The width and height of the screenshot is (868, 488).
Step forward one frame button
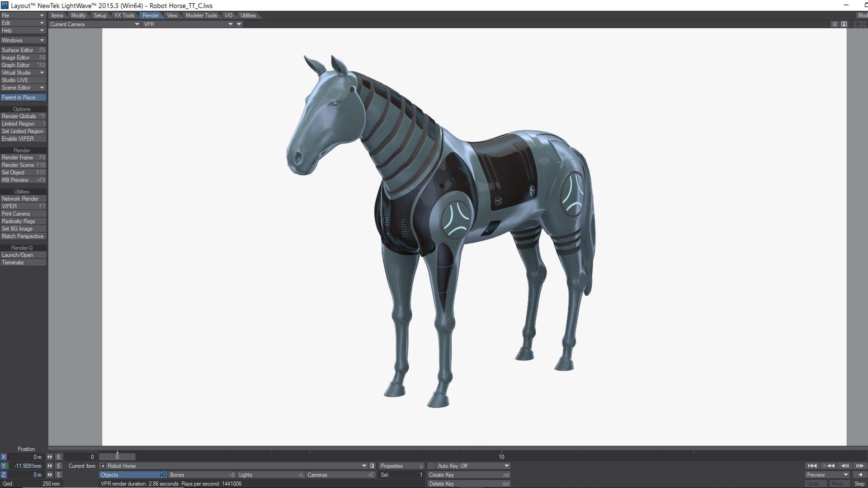click(x=859, y=466)
